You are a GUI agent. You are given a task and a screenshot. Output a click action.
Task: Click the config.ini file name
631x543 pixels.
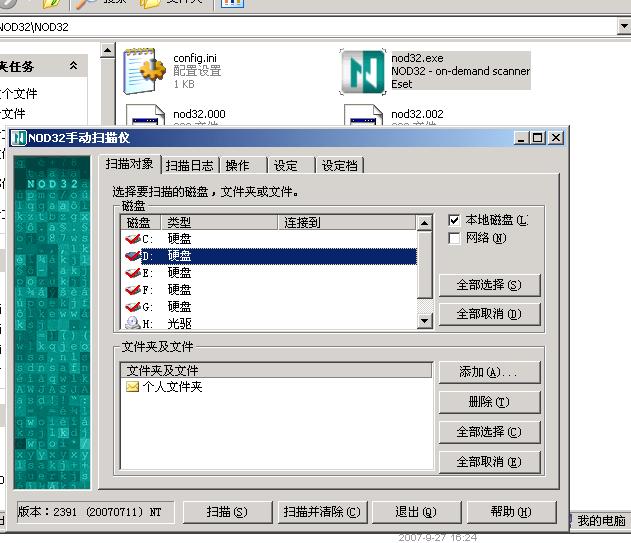[195, 58]
